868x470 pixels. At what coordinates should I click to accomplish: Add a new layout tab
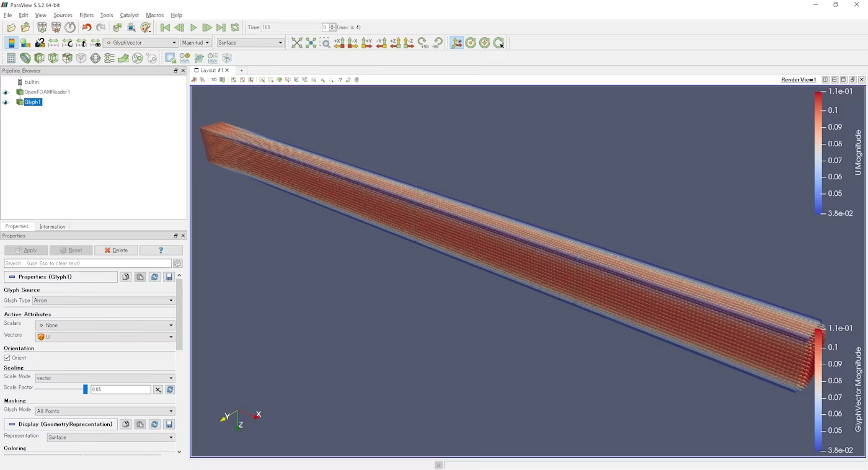coord(242,71)
